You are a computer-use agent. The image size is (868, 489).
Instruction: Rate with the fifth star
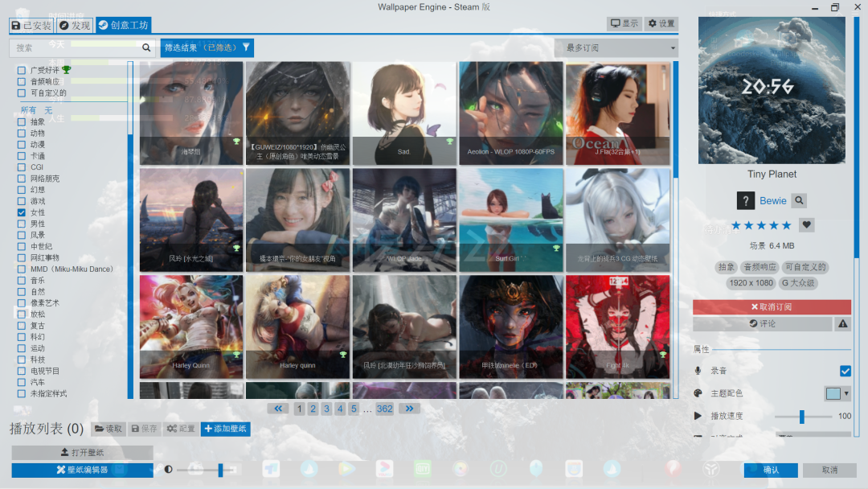click(x=786, y=225)
